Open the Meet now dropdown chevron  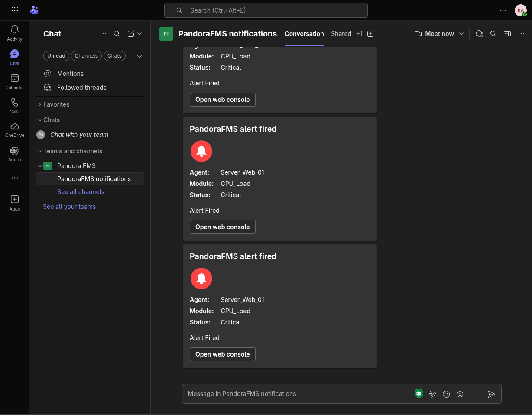[461, 34]
